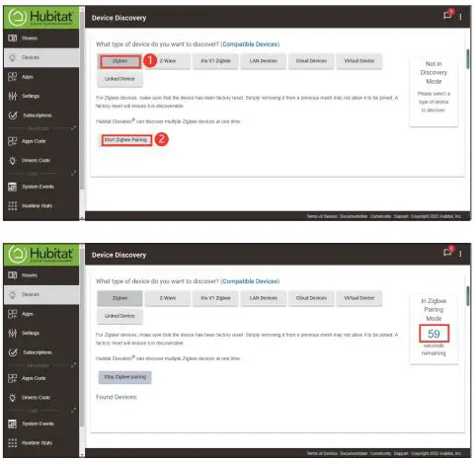
Task: Open notifications chat icon in Zigbee Pairing Mode screen
Action: coord(447,253)
